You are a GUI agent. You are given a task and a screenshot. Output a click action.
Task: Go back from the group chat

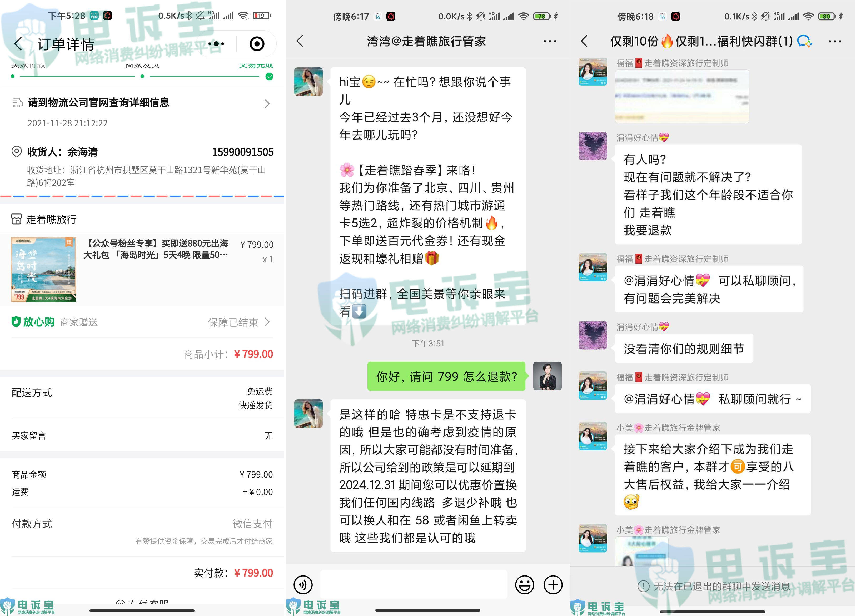(x=584, y=41)
